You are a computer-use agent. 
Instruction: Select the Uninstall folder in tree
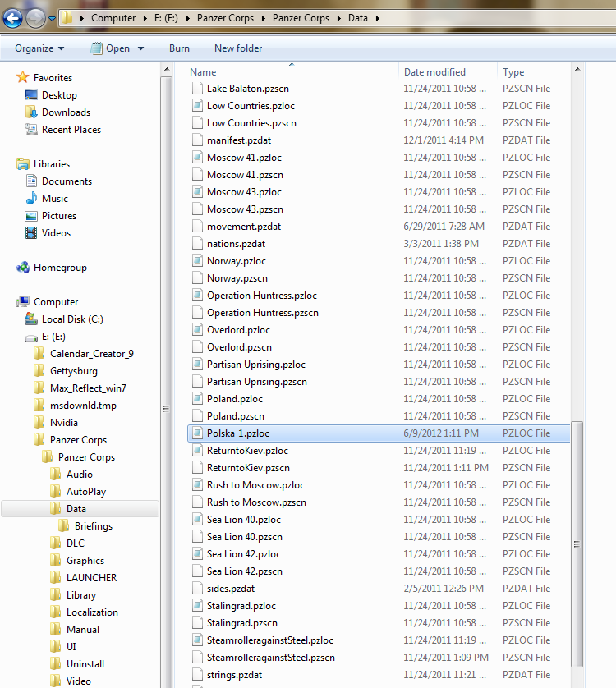(x=85, y=664)
